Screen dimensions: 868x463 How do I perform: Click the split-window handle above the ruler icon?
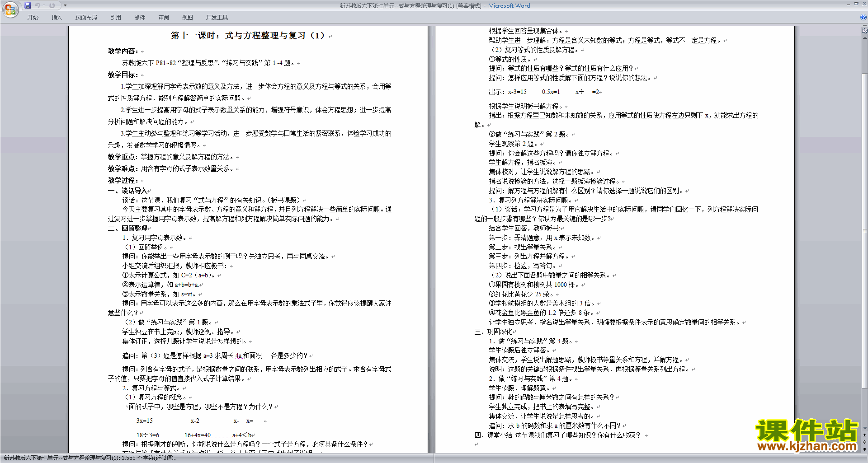click(864, 26)
